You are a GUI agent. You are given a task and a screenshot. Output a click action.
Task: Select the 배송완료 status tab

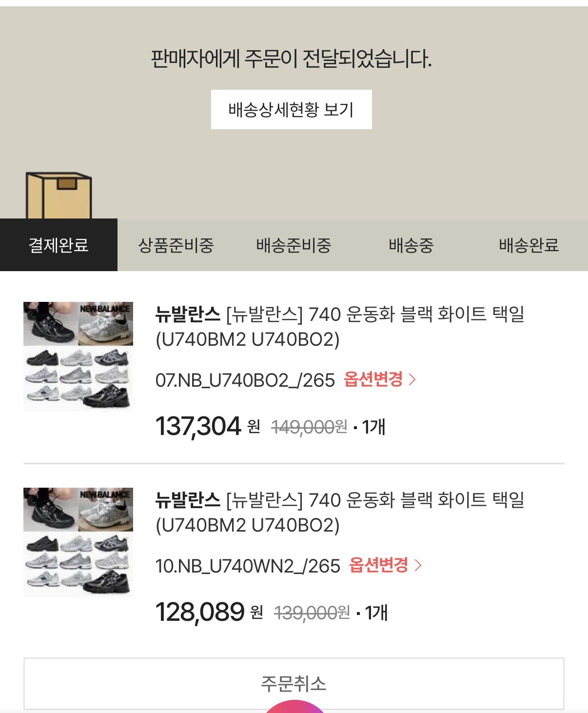pyautogui.click(x=529, y=245)
